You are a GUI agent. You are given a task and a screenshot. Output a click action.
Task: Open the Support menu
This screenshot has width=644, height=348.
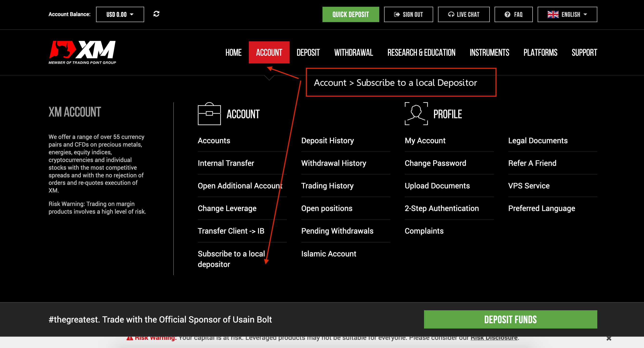click(x=585, y=52)
